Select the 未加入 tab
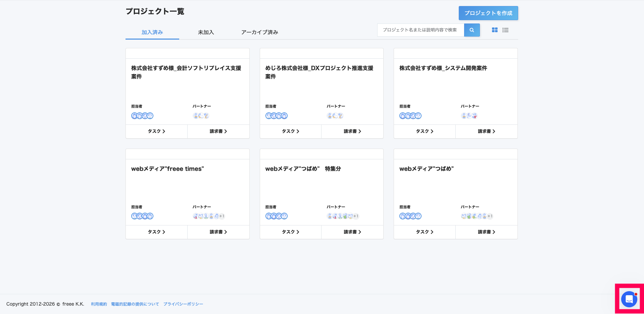644x314 pixels. (x=206, y=32)
